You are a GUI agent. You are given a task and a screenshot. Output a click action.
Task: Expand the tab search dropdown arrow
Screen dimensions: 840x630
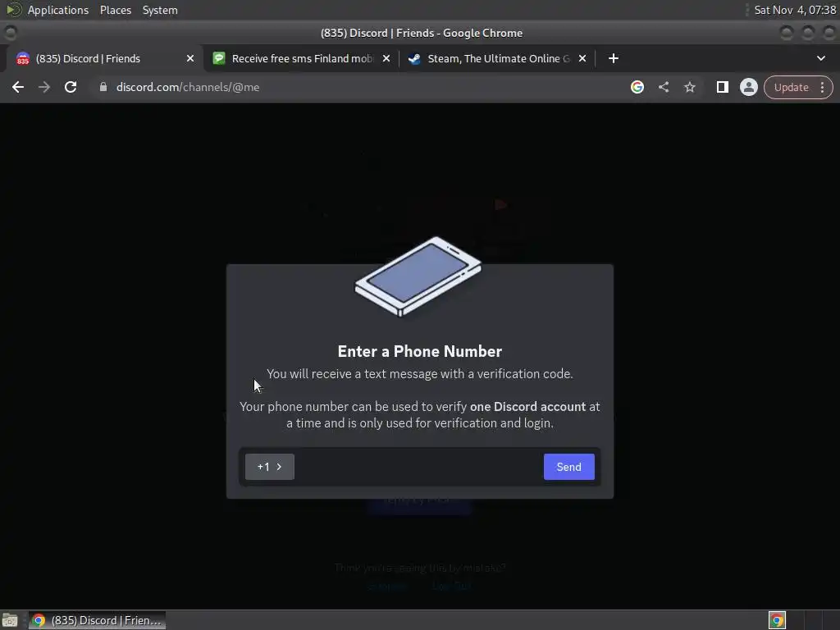click(x=820, y=58)
